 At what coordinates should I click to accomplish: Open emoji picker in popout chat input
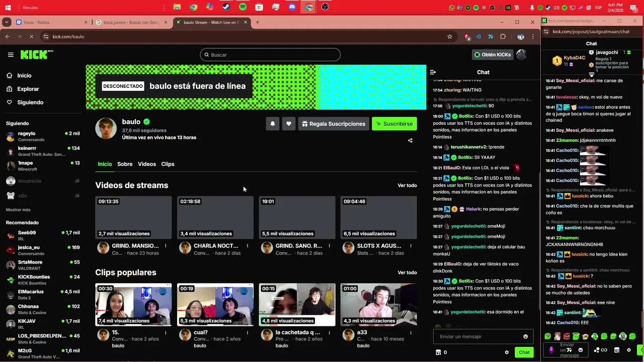pos(581,350)
